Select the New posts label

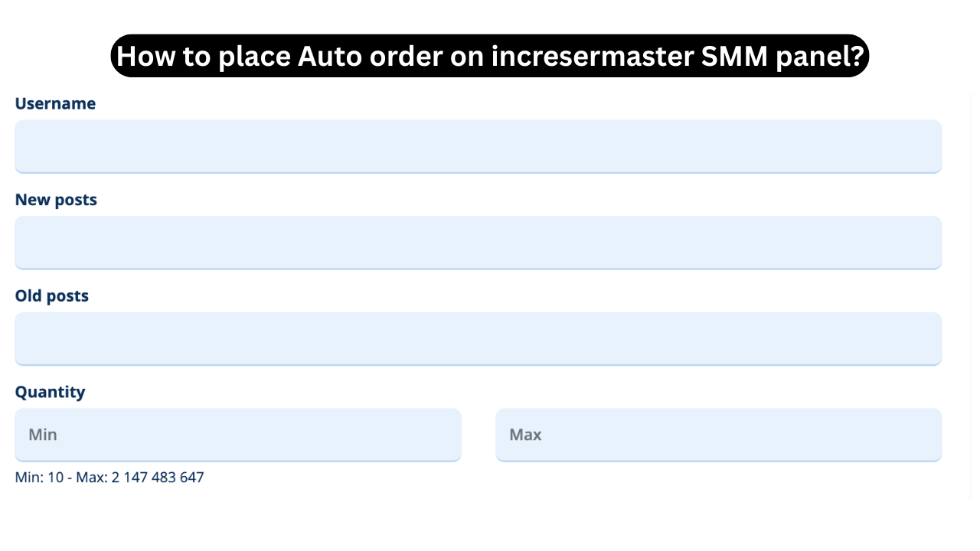[x=56, y=200]
